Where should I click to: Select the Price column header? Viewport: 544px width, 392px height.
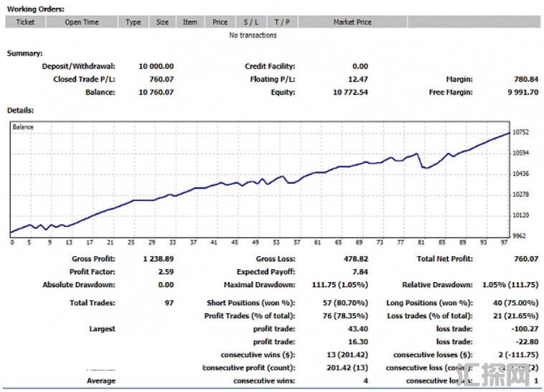tap(220, 22)
